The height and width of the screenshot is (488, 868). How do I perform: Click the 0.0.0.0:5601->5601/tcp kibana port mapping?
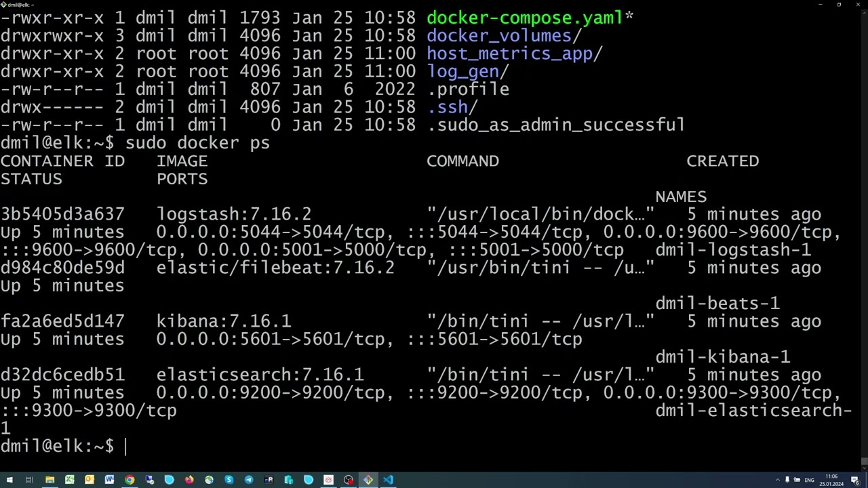point(275,339)
